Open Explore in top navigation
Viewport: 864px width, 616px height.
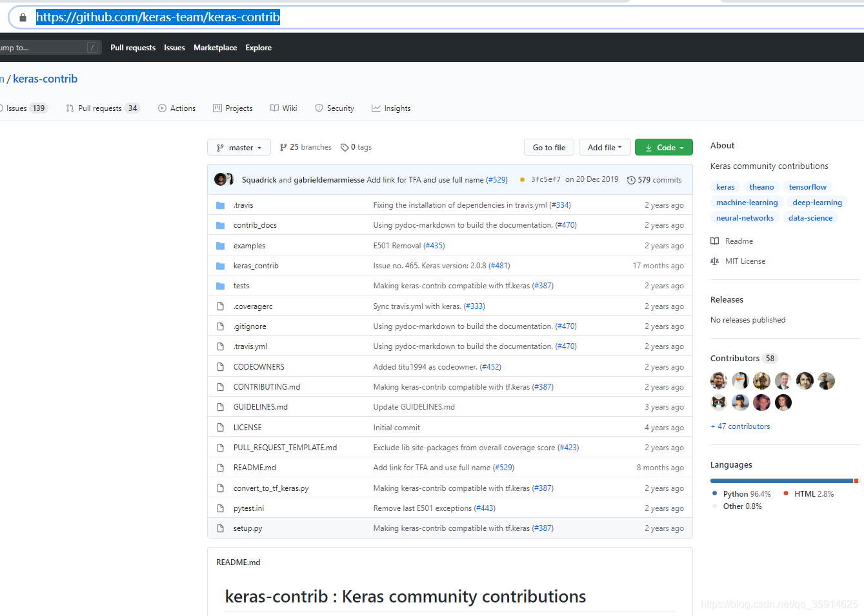tap(258, 48)
